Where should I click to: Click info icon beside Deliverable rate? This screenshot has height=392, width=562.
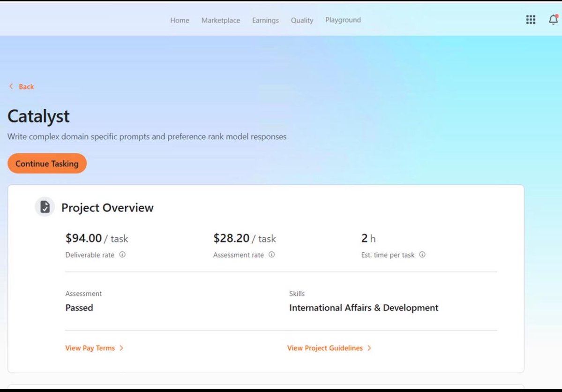click(122, 255)
